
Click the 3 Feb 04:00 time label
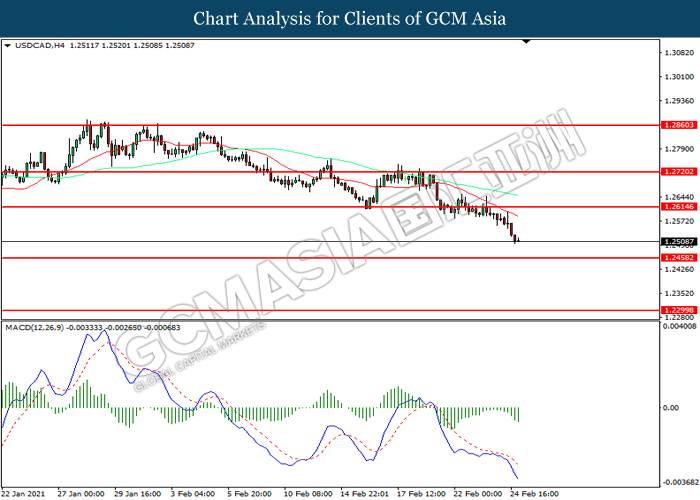[x=193, y=494]
